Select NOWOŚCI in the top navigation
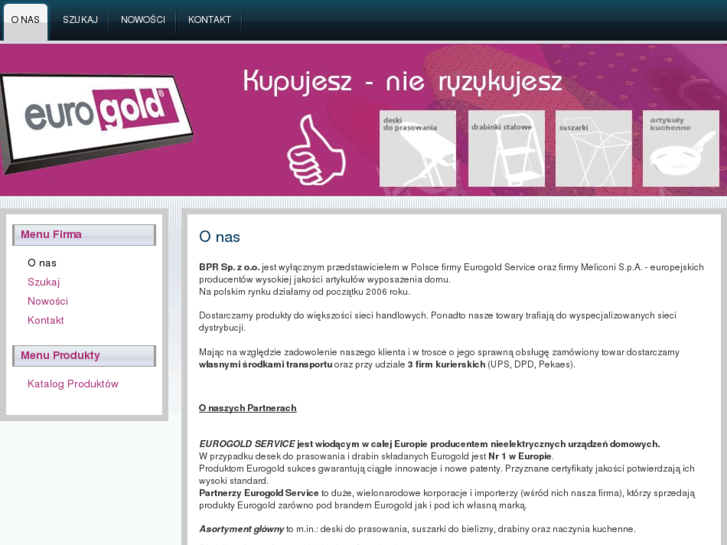727x545 pixels. [143, 20]
